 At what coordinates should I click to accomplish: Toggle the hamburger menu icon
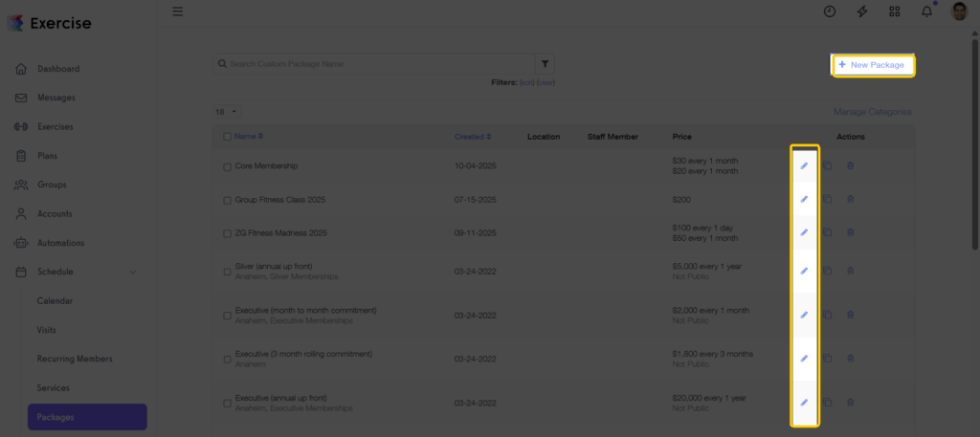pos(177,11)
